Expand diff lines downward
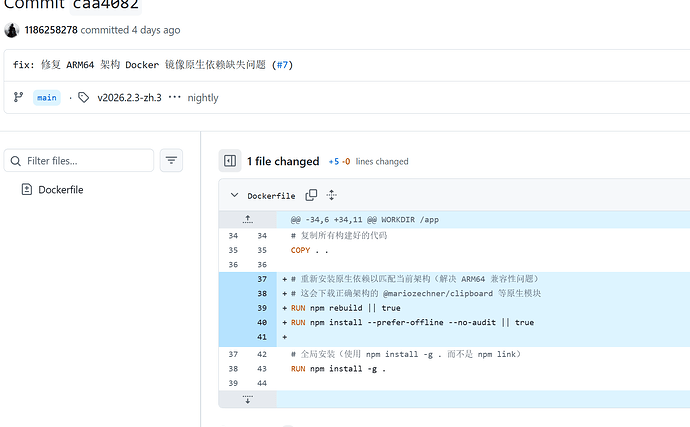 coord(248,399)
